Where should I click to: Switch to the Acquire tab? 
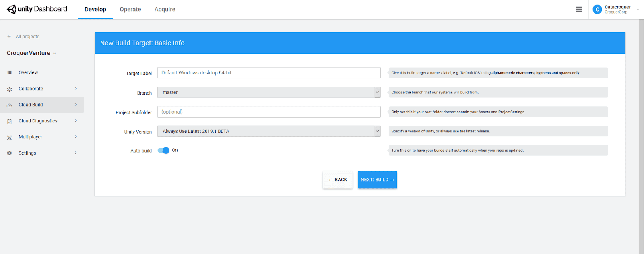(165, 9)
